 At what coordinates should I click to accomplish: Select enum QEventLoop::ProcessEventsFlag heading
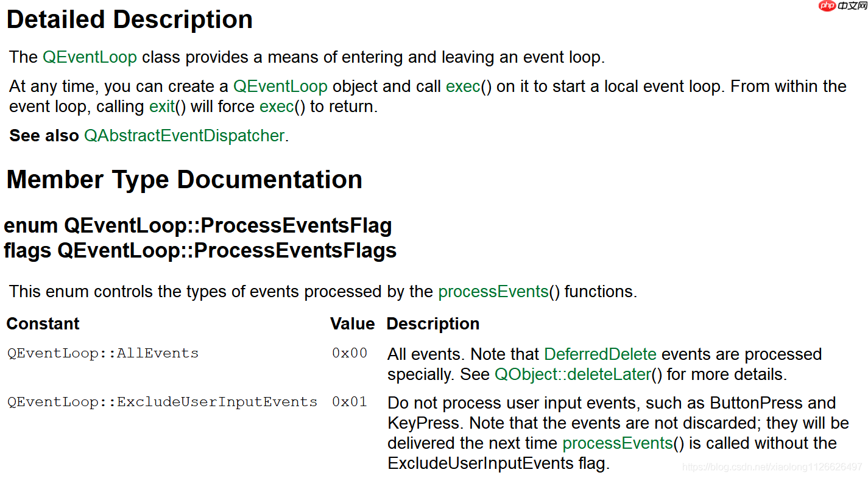(x=198, y=226)
